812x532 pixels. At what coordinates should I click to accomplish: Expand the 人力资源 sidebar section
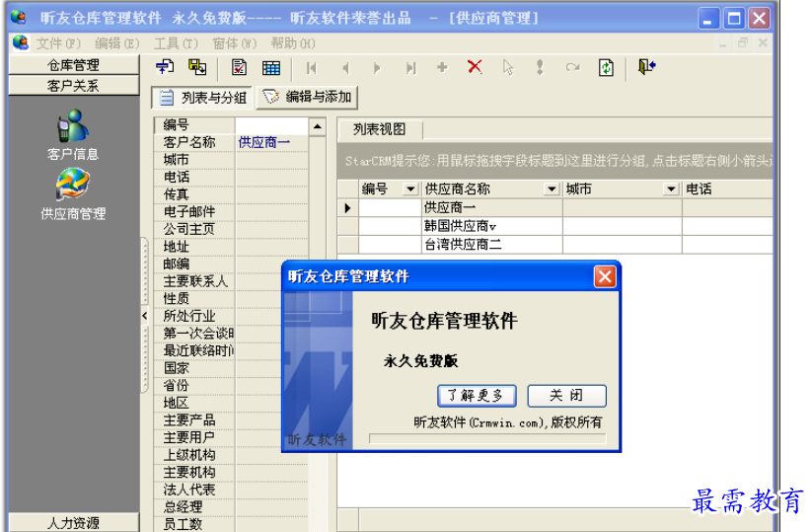click(74, 522)
